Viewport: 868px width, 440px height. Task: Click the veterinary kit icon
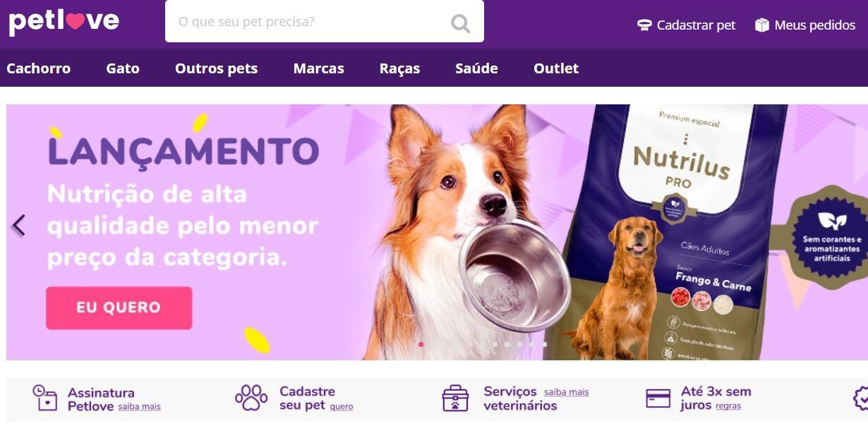(455, 398)
